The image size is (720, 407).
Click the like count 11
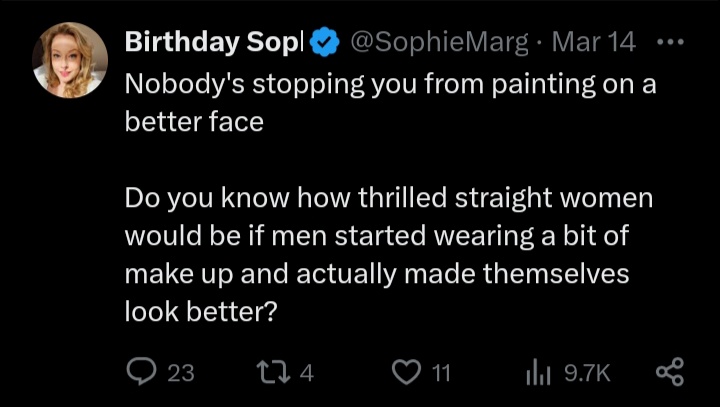pyautogui.click(x=440, y=373)
